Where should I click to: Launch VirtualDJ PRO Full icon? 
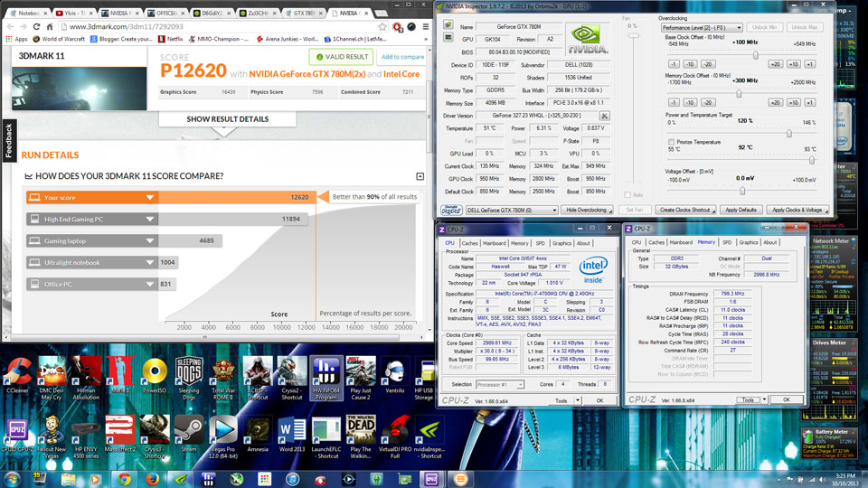point(395,436)
